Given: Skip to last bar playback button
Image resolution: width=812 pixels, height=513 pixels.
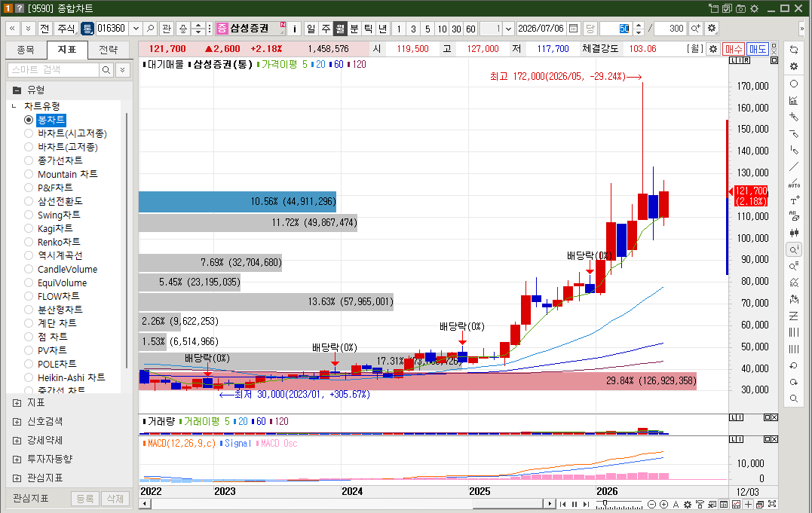Looking at the screenshot, I should click(x=587, y=504).
